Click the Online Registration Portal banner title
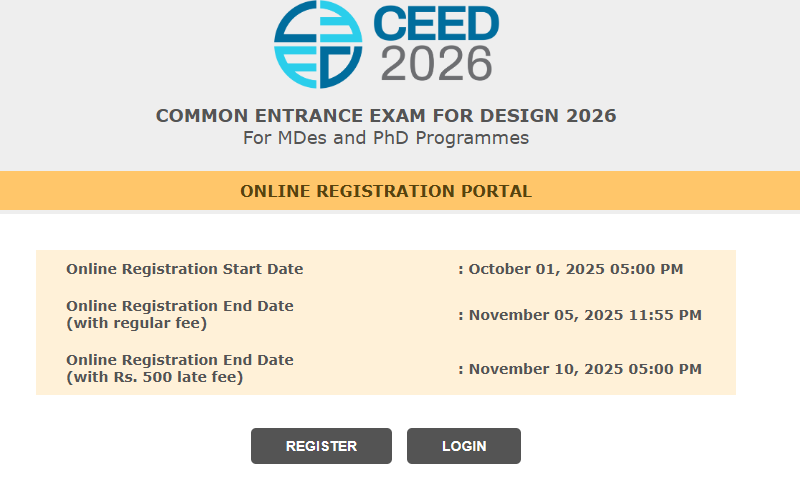Screen dimensions: 800x479 [x=386, y=191]
